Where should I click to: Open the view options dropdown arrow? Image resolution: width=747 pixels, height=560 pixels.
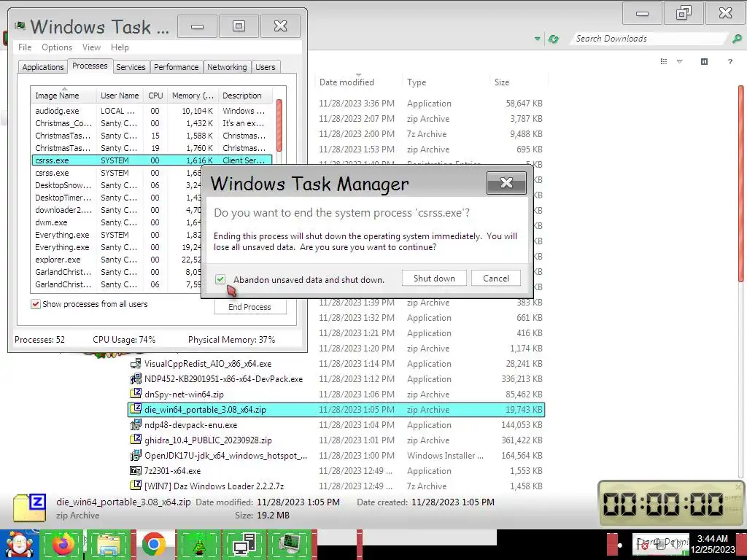680,61
